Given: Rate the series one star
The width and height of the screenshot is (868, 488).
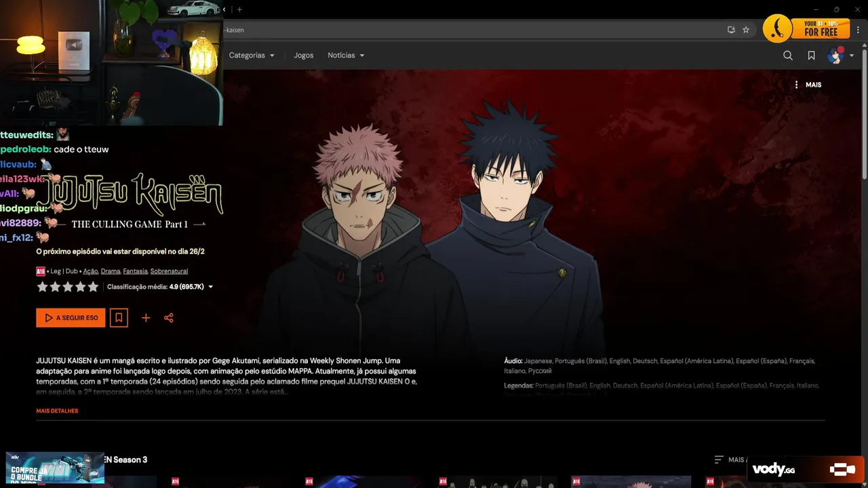Looking at the screenshot, I should pyautogui.click(x=43, y=287).
